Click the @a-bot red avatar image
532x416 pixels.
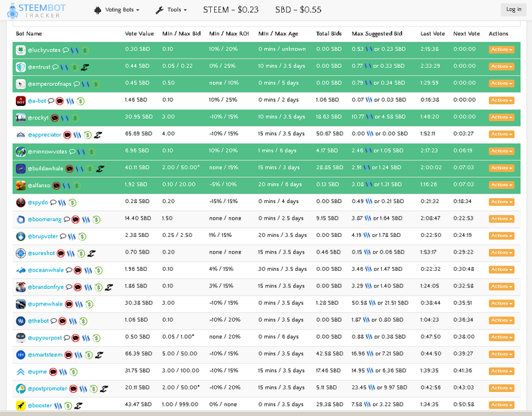[21, 101]
